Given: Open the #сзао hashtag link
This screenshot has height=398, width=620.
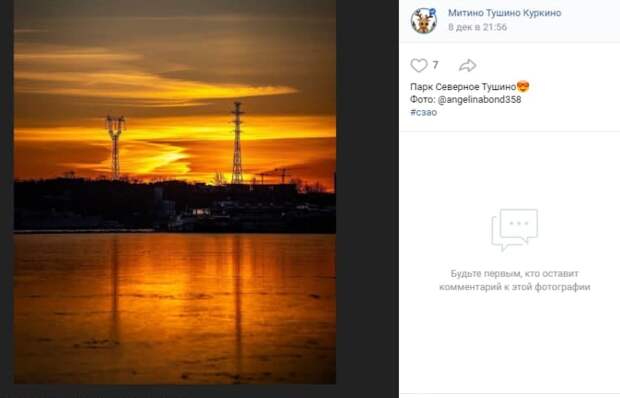Looking at the screenshot, I should point(423,112).
